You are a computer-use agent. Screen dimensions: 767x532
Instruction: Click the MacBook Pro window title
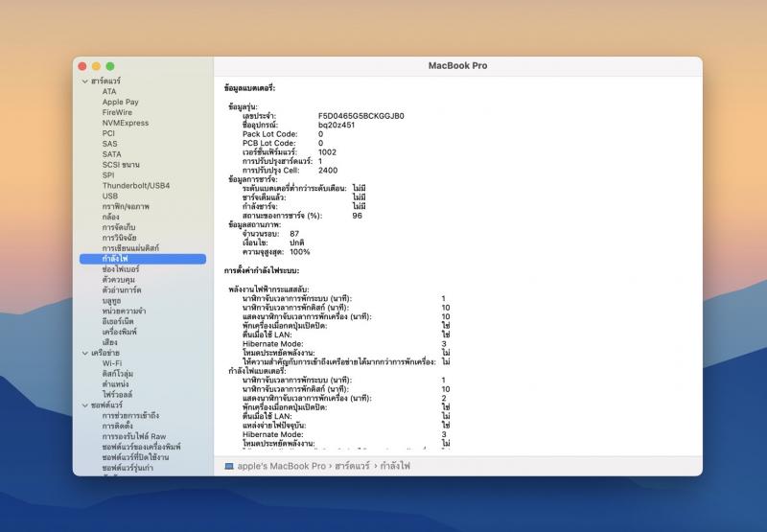tap(458, 65)
